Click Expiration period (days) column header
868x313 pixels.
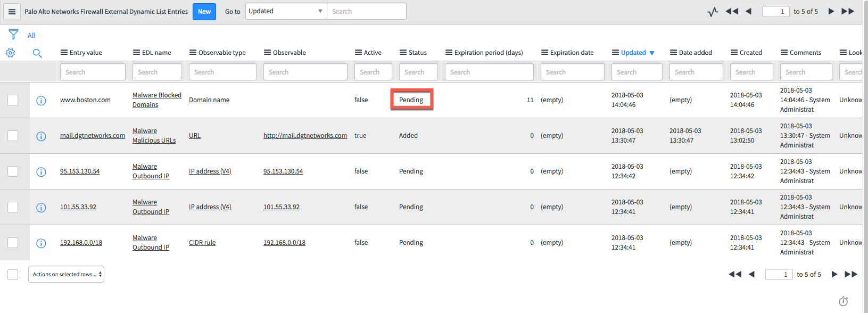click(x=489, y=53)
